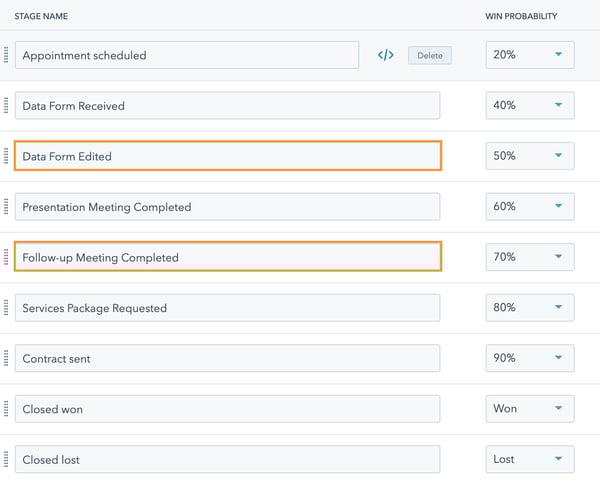600x482 pixels.
Task: Click the Services Package Requested name field
Action: pos(227,308)
